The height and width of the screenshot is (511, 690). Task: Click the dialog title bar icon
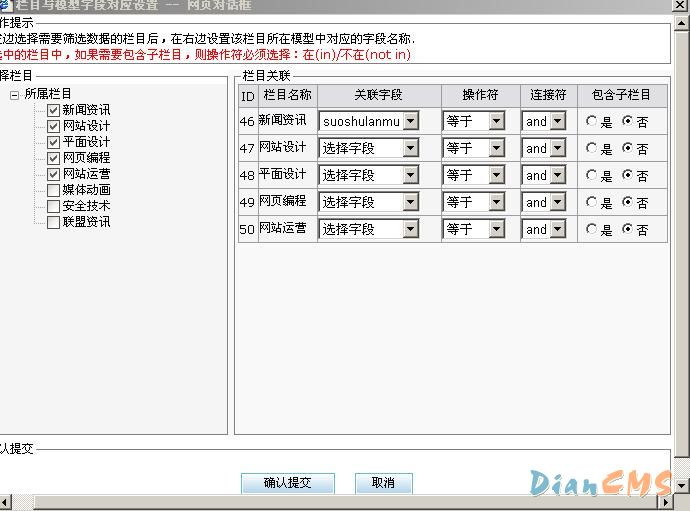click(4, 5)
